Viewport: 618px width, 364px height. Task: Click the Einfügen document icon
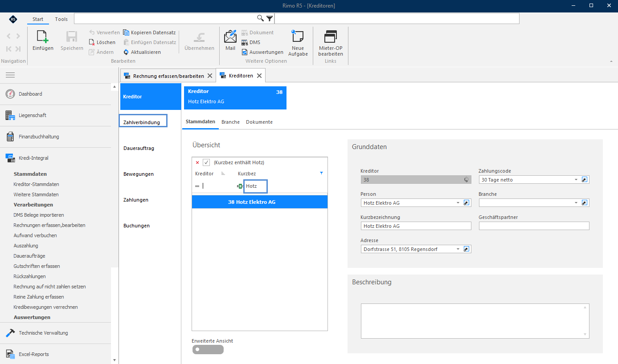[43, 37]
